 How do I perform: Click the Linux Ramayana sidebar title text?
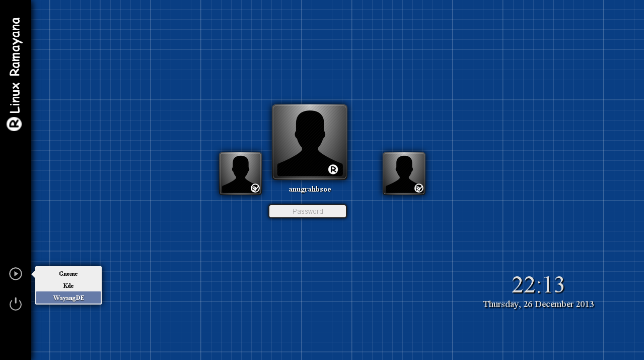pos(15,66)
